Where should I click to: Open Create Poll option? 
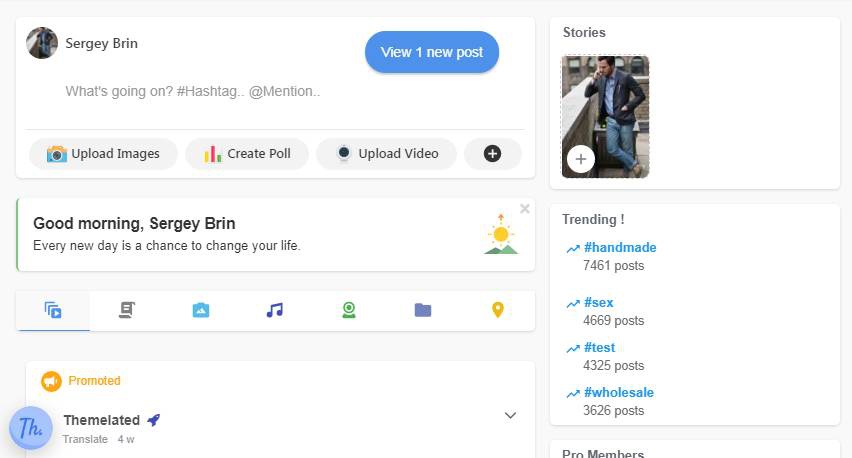pos(247,154)
